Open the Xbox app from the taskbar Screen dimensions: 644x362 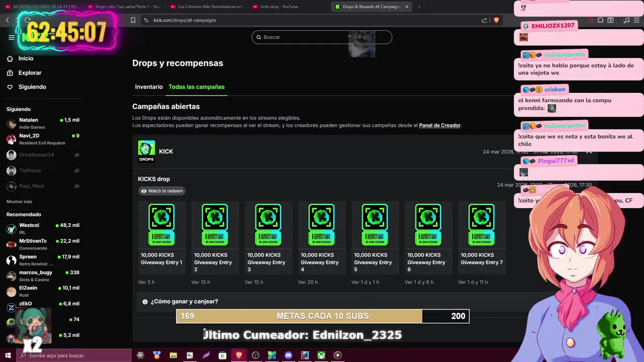[321, 355]
